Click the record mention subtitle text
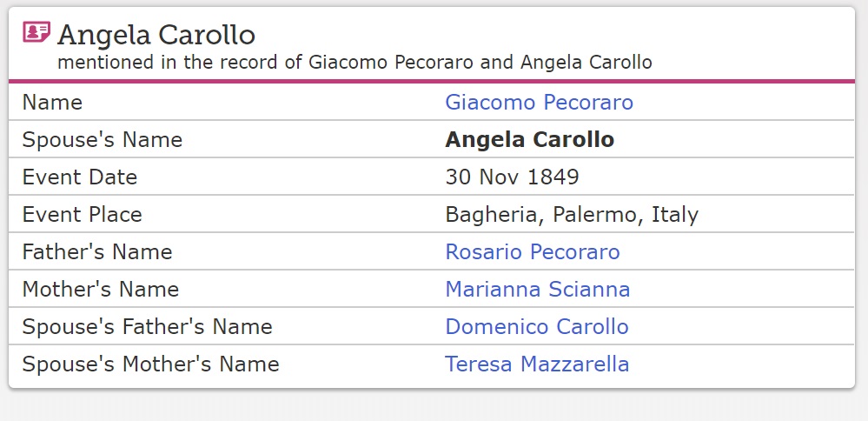The height and width of the screenshot is (421, 868). [x=354, y=63]
